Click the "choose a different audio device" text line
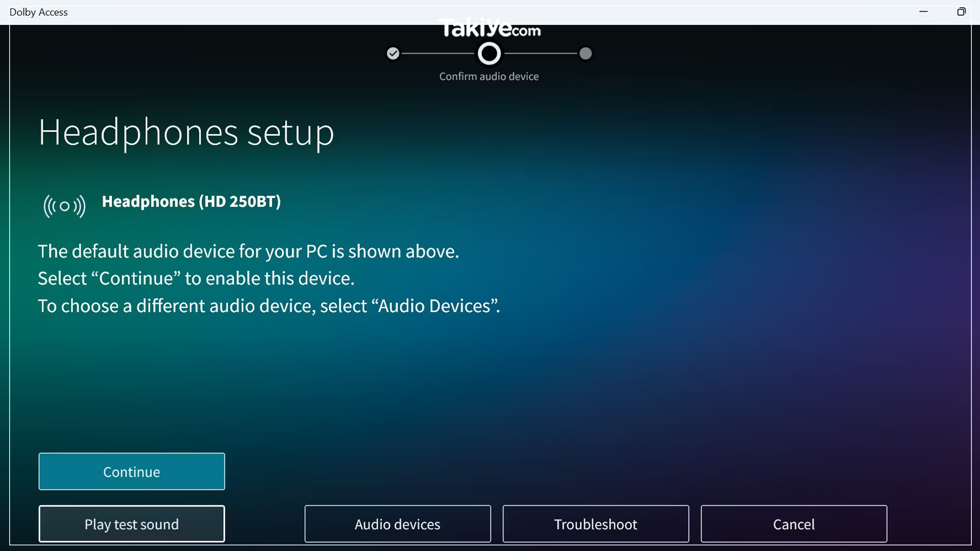Image resolution: width=980 pixels, height=551 pixels. (269, 306)
